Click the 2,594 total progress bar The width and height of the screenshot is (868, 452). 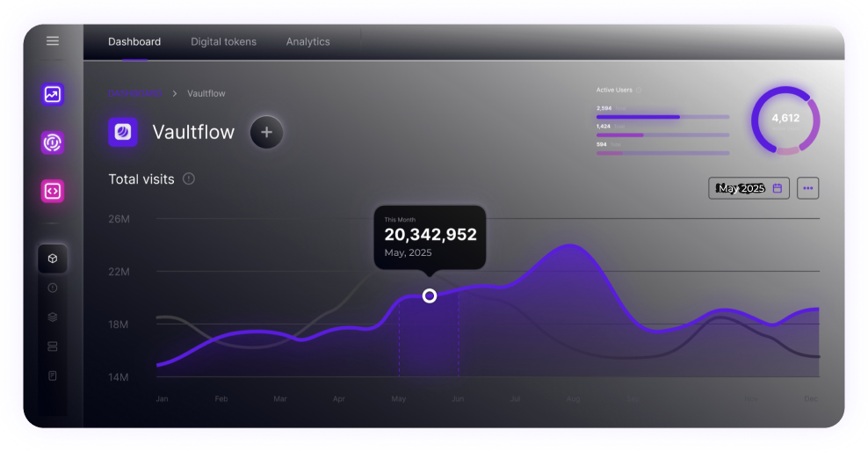tap(662, 116)
